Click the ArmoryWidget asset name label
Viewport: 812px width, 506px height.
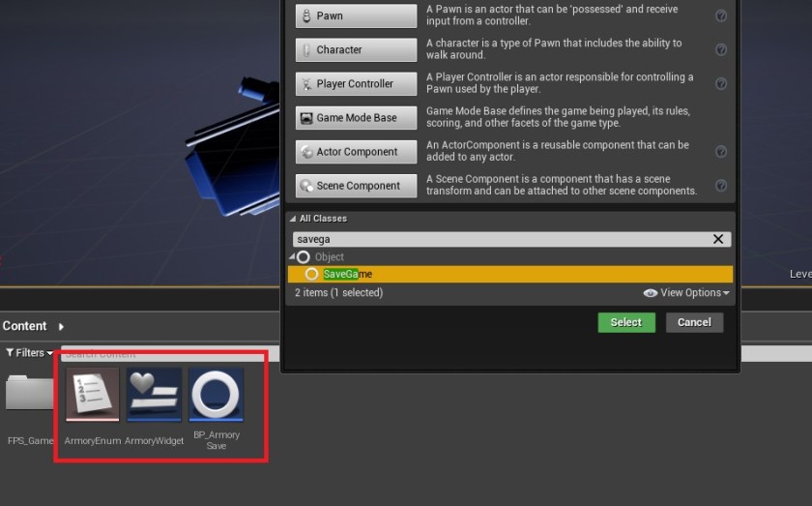(x=155, y=440)
